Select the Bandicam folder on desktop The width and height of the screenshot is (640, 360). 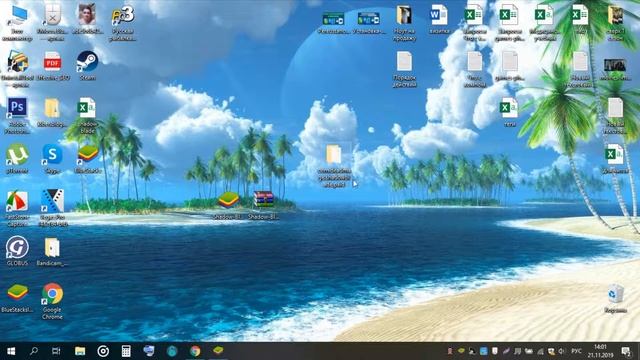pos(52,248)
